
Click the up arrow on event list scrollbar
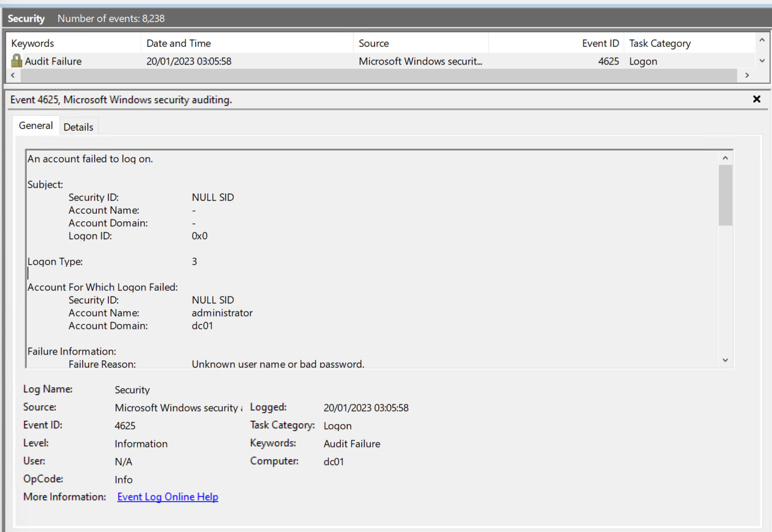click(762, 39)
